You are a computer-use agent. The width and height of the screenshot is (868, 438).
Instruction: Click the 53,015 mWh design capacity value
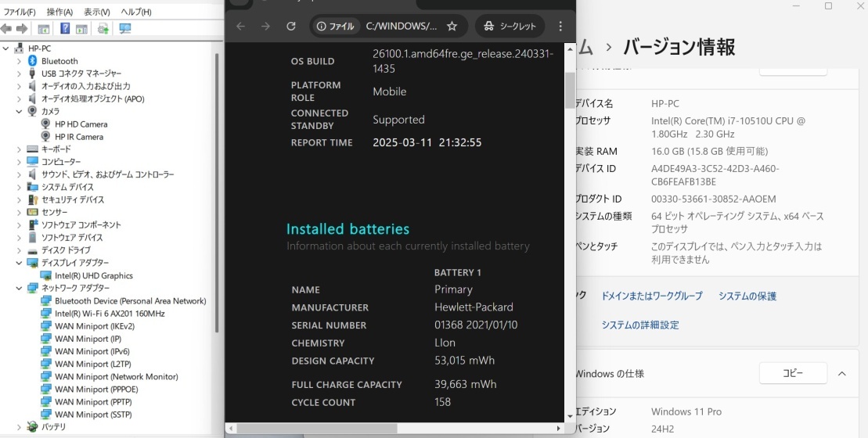click(464, 360)
